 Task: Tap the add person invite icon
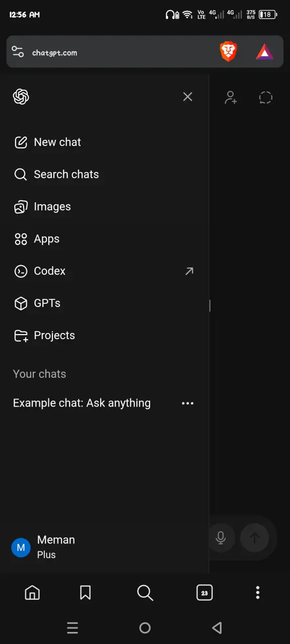(x=231, y=97)
